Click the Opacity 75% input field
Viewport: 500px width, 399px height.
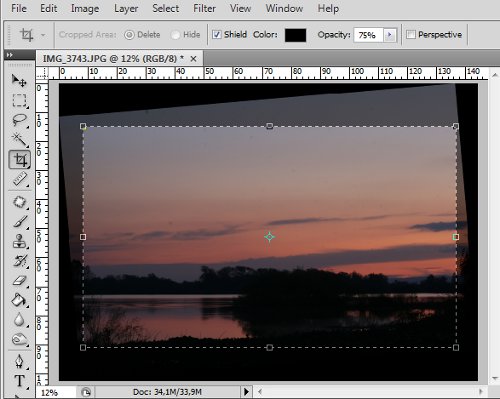tap(368, 35)
